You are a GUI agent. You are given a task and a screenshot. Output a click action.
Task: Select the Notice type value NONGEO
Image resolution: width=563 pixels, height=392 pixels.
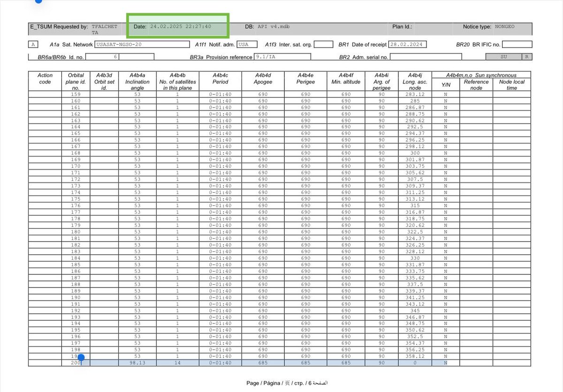(504, 27)
